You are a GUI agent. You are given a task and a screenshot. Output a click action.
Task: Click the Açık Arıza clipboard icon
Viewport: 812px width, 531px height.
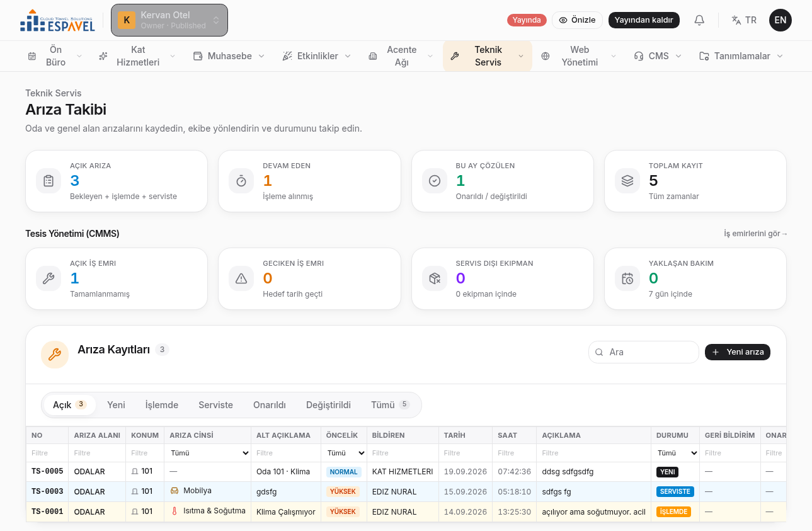pos(49,181)
